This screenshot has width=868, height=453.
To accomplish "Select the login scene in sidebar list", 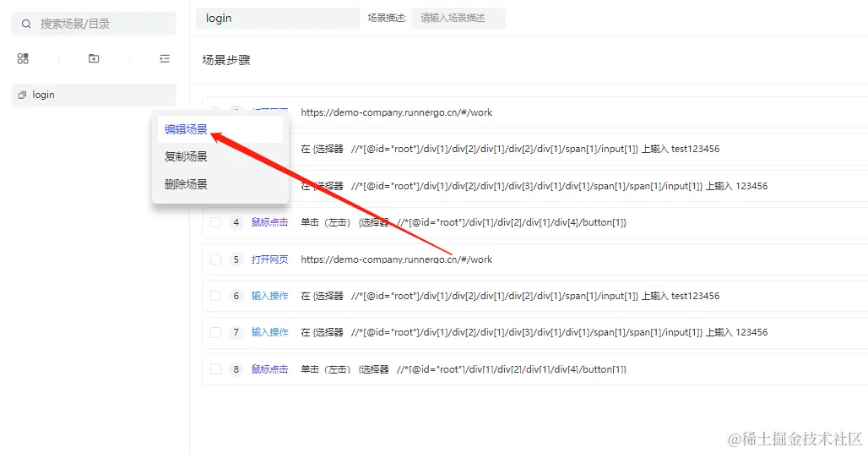I will tap(94, 95).
